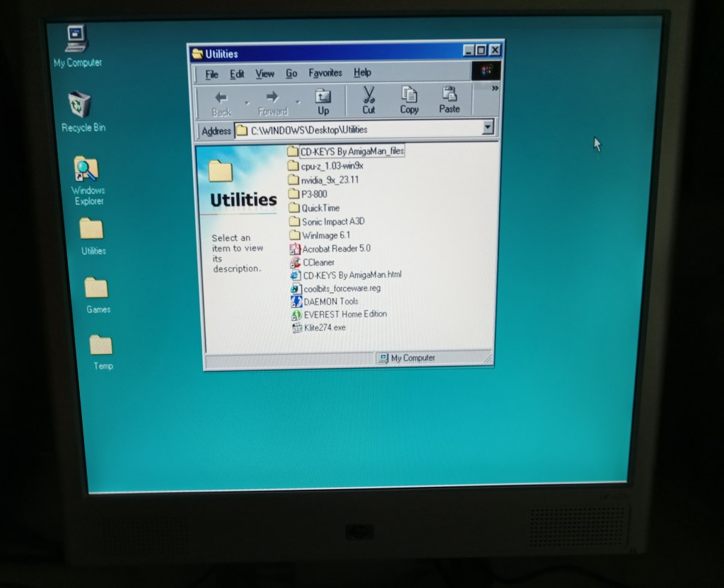Click the Cut scissors toolbar icon
Image resolution: width=724 pixels, height=588 pixels.
click(x=368, y=100)
